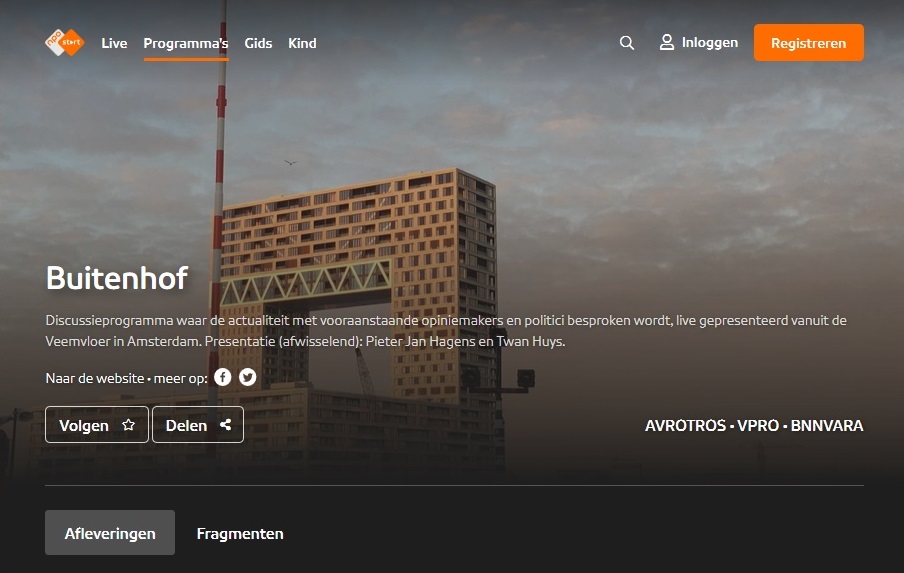The width and height of the screenshot is (904, 573).
Task: Open the Gids menu item
Action: coord(258,43)
